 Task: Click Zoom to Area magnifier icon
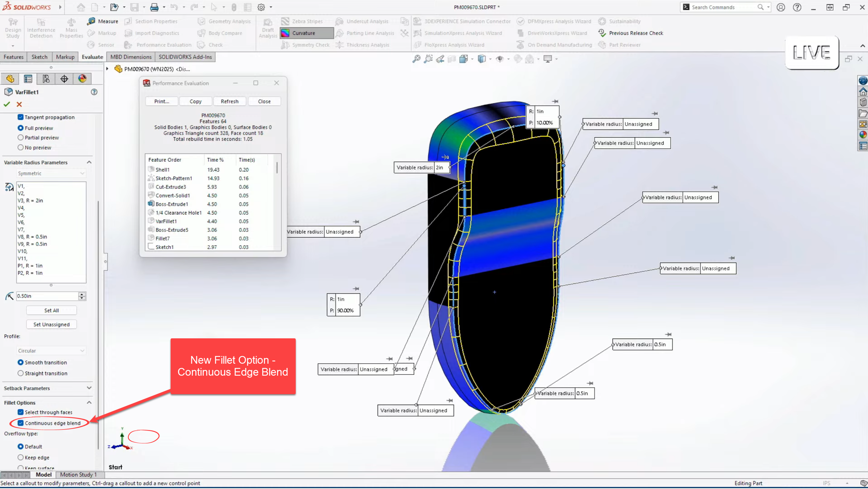click(428, 59)
